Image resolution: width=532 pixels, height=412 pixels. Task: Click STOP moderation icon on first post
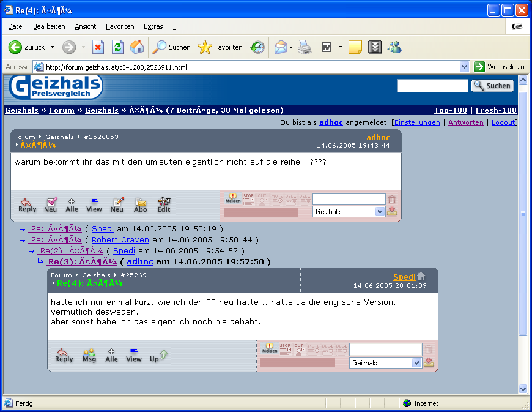pyautogui.click(x=249, y=199)
